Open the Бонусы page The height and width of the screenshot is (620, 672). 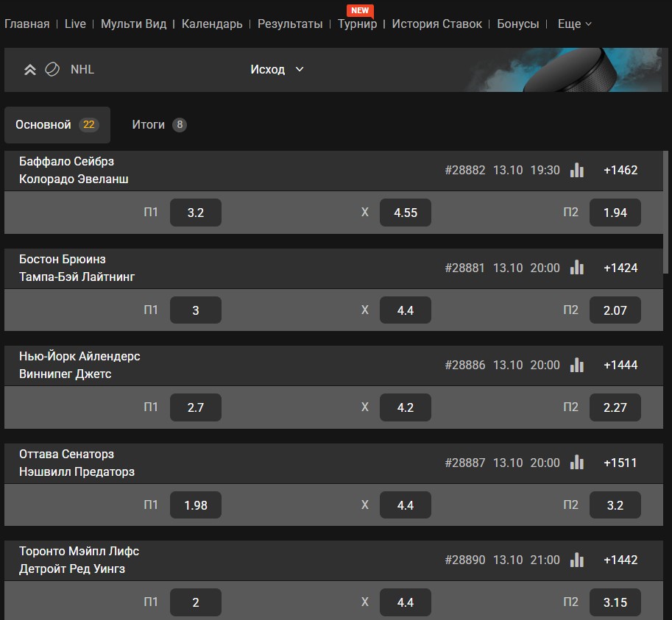tap(517, 24)
